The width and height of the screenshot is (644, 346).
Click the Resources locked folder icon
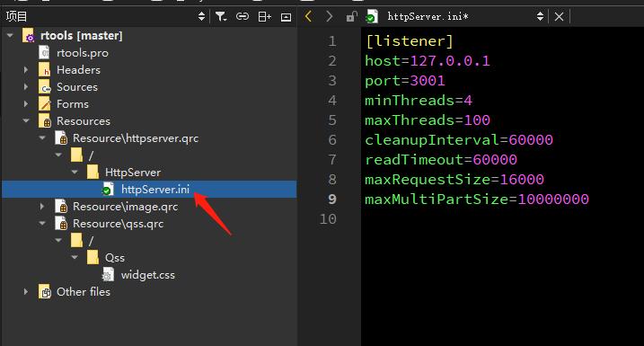pyautogui.click(x=44, y=121)
